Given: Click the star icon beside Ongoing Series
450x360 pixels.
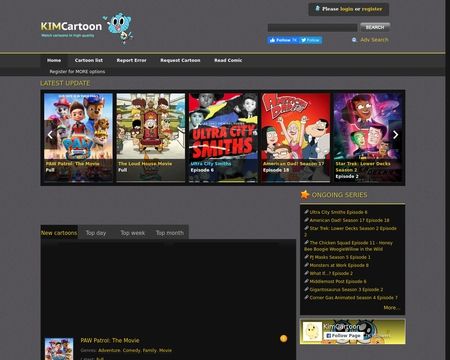Looking at the screenshot, I should coord(305,195).
